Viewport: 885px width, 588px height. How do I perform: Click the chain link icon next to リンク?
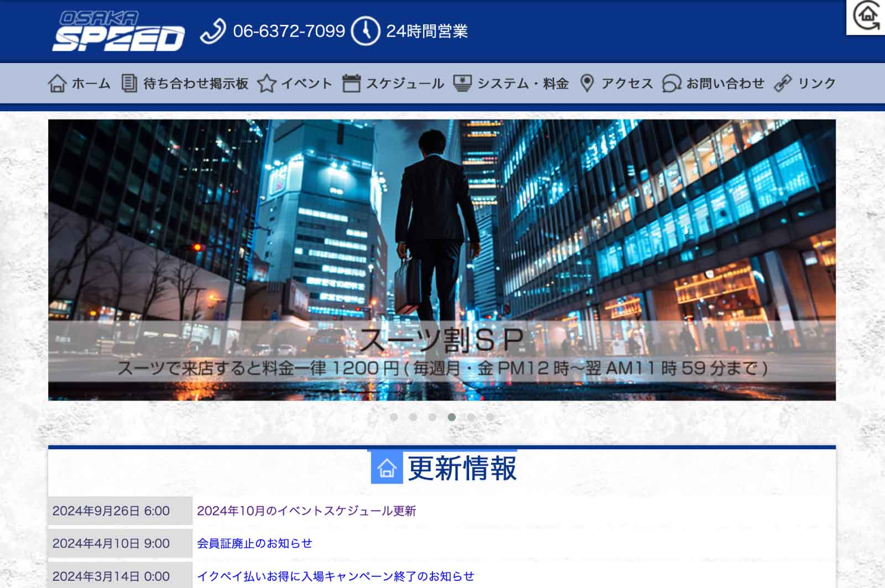coord(784,83)
